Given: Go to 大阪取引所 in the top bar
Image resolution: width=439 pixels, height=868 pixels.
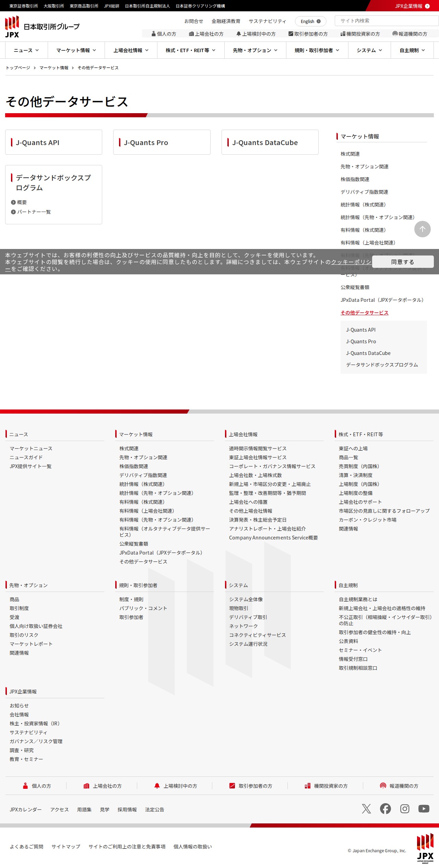Looking at the screenshot, I should pos(54,6).
